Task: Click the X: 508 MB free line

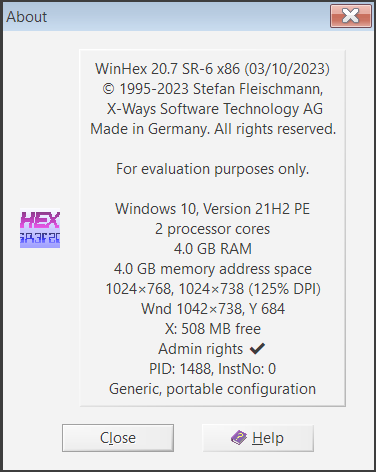Action: (x=213, y=329)
